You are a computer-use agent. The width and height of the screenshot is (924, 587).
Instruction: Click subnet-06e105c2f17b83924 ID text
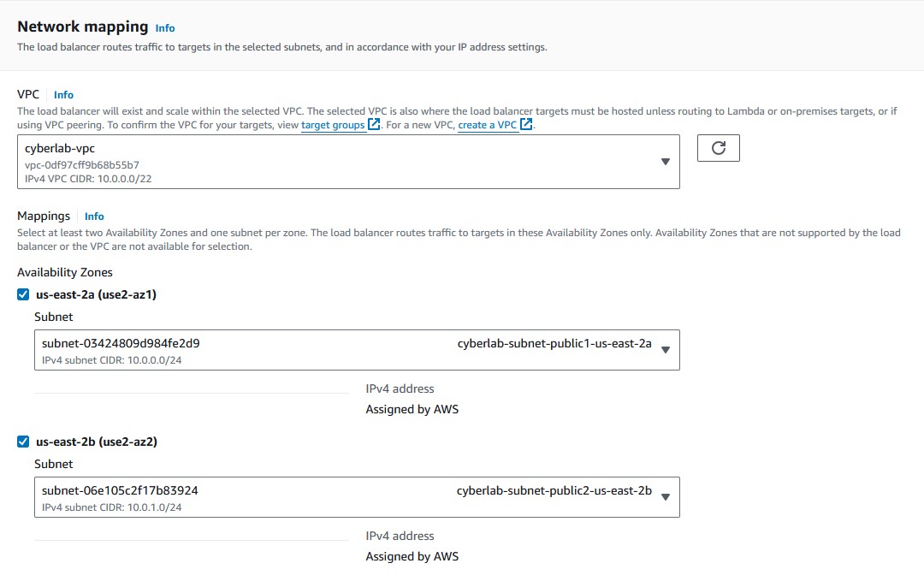coord(121,490)
